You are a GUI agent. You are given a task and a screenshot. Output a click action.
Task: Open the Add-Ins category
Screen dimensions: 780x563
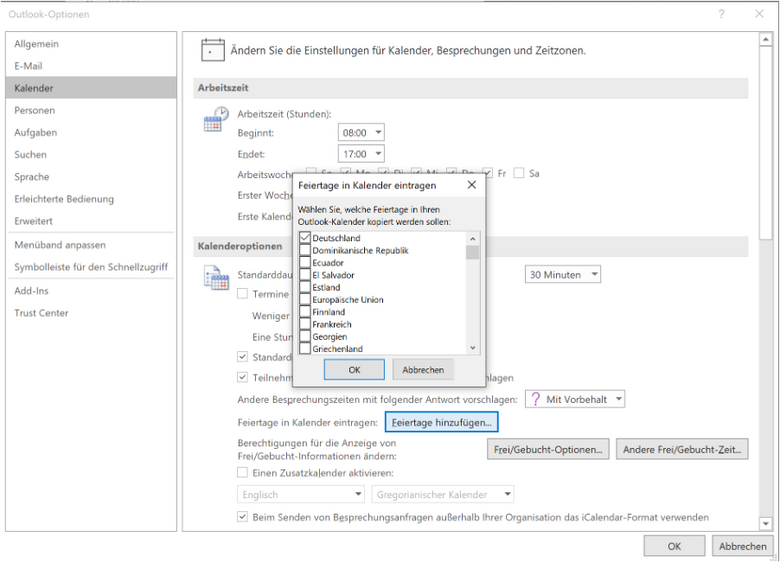91,290
